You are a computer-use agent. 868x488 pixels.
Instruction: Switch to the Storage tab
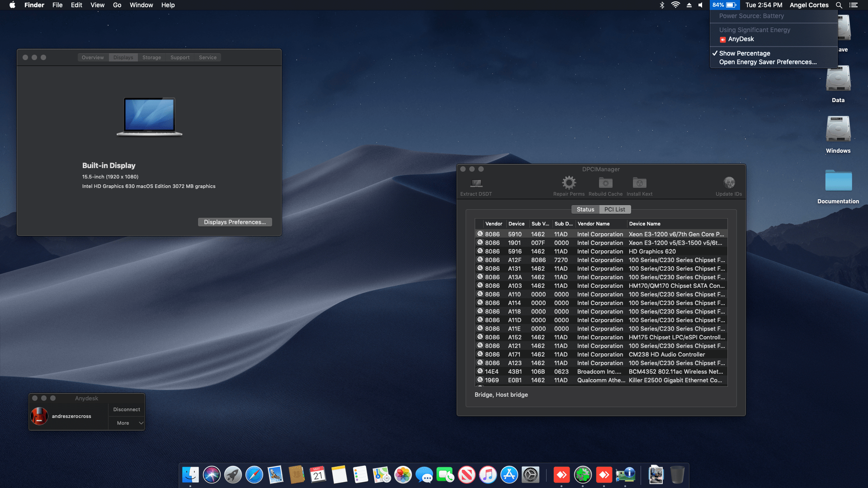click(x=151, y=57)
